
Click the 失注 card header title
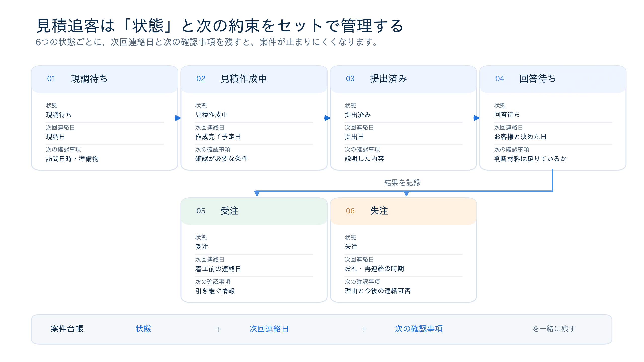click(x=379, y=211)
